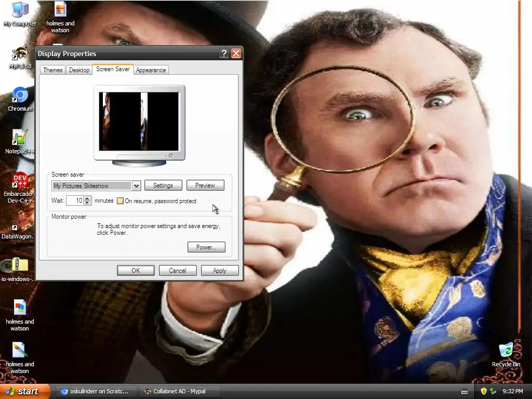Click the network connection tray icon

click(x=493, y=391)
